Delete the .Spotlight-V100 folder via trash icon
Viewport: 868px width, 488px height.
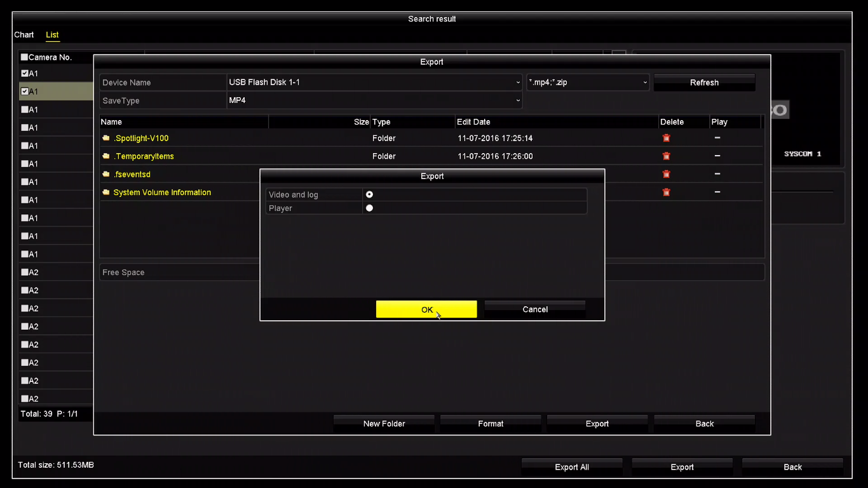pyautogui.click(x=666, y=138)
